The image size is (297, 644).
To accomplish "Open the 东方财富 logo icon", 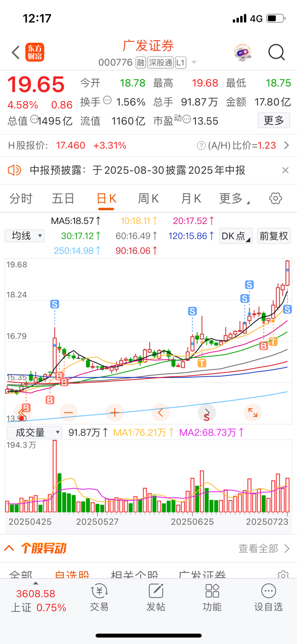I will pos(35,52).
